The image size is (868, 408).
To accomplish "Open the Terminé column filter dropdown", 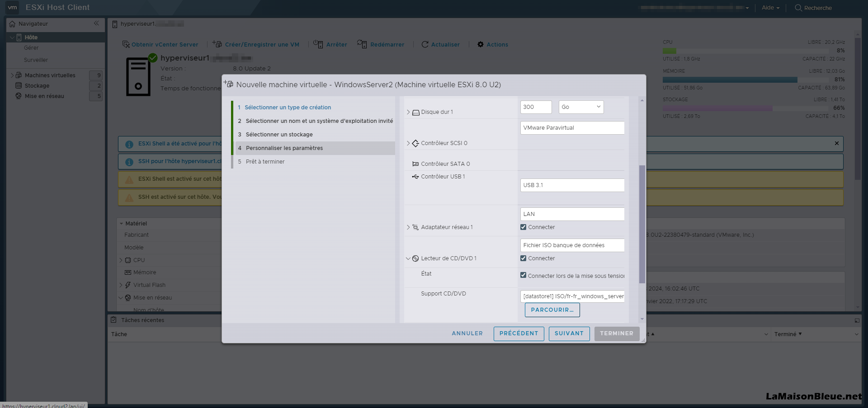I will pos(856,334).
